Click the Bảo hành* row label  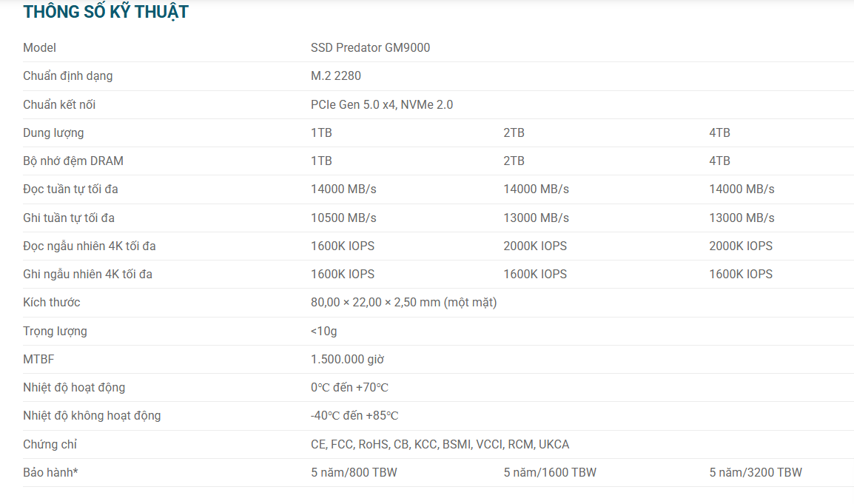[50, 472]
